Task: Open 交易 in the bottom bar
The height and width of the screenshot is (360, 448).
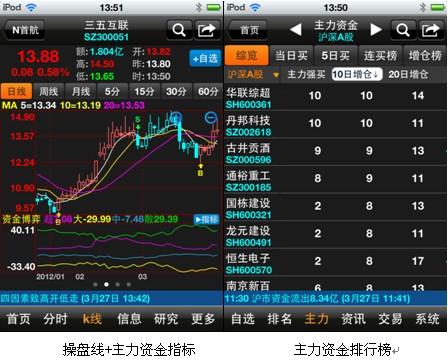Action: [x=390, y=319]
